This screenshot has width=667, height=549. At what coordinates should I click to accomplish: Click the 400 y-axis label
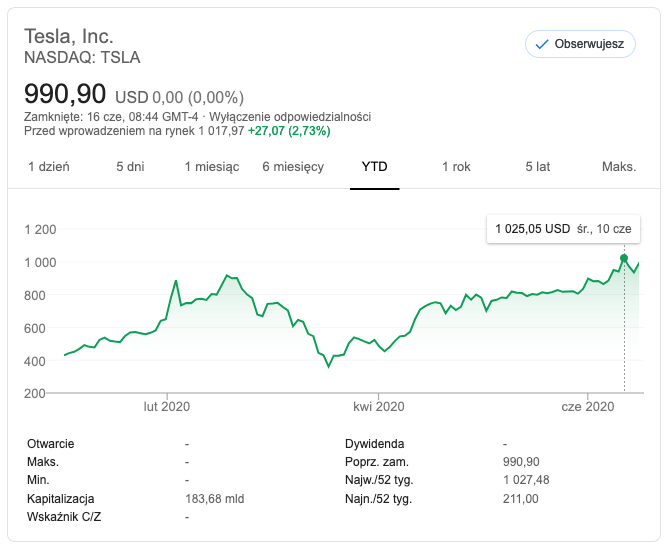[34, 361]
